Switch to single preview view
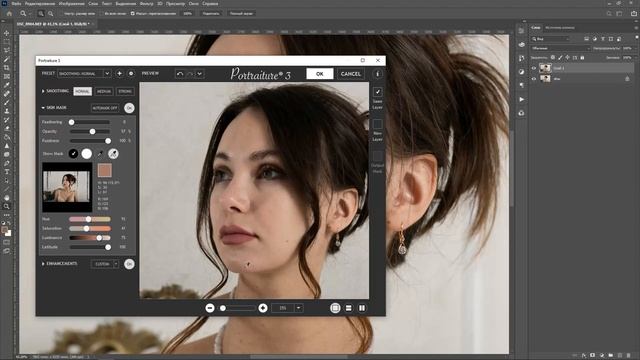The image size is (640, 360). pyautogui.click(x=335, y=308)
